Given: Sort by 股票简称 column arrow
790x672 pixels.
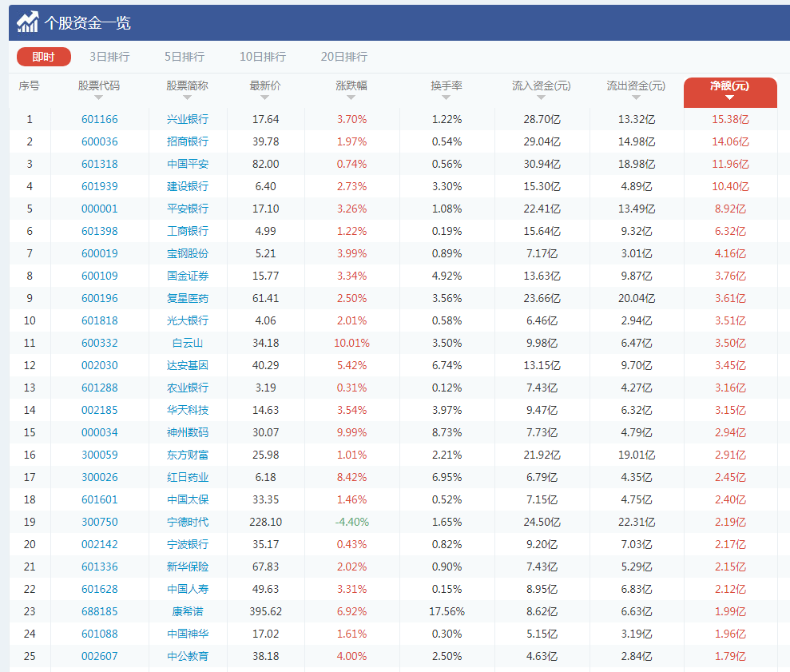Looking at the screenshot, I should pos(187,97).
